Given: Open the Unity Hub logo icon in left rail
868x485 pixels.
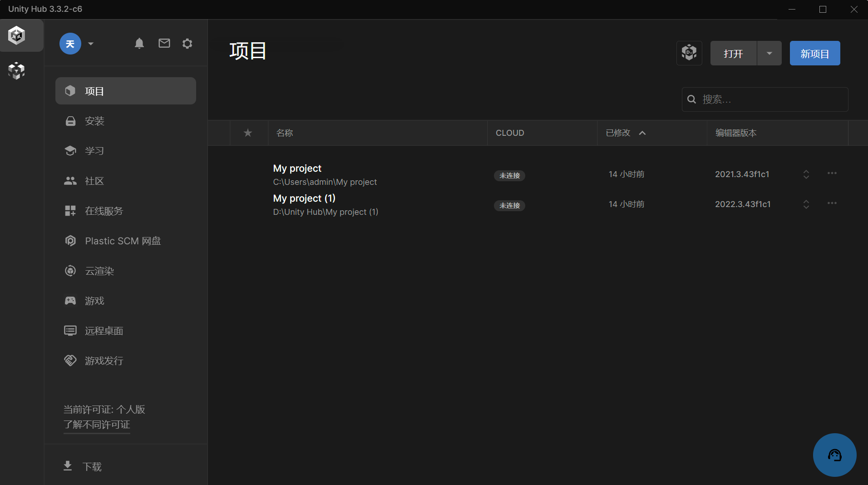Looking at the screenshot, I should 16,35.
